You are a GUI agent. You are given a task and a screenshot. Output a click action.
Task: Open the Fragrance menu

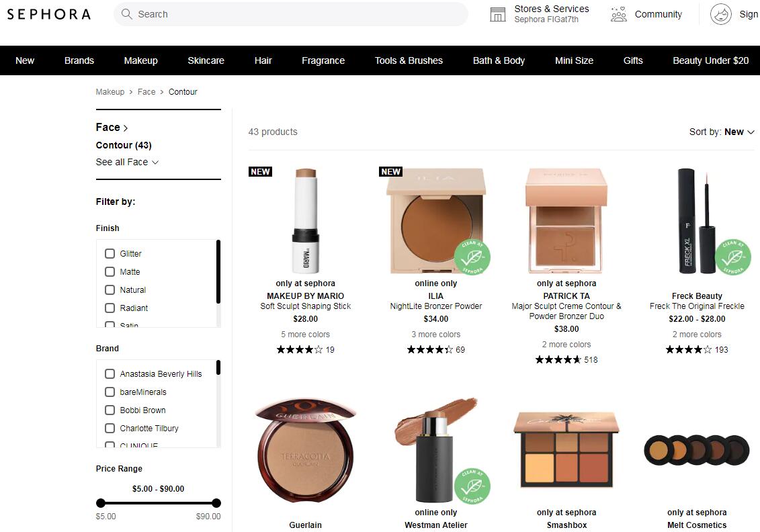point(323,60)
